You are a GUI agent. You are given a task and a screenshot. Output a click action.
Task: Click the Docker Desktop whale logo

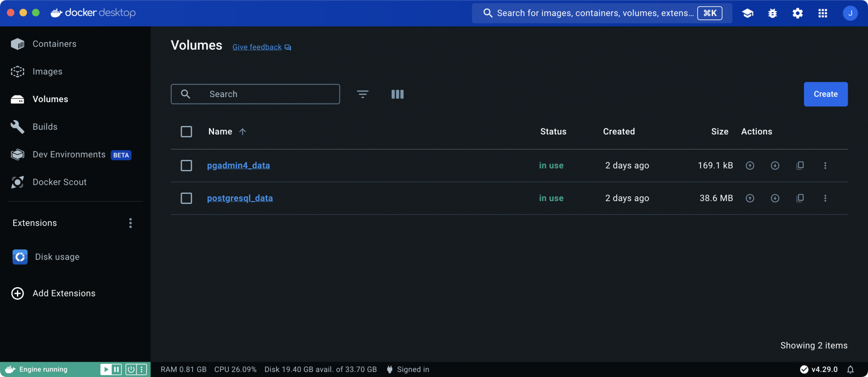(x=93, y=13)
